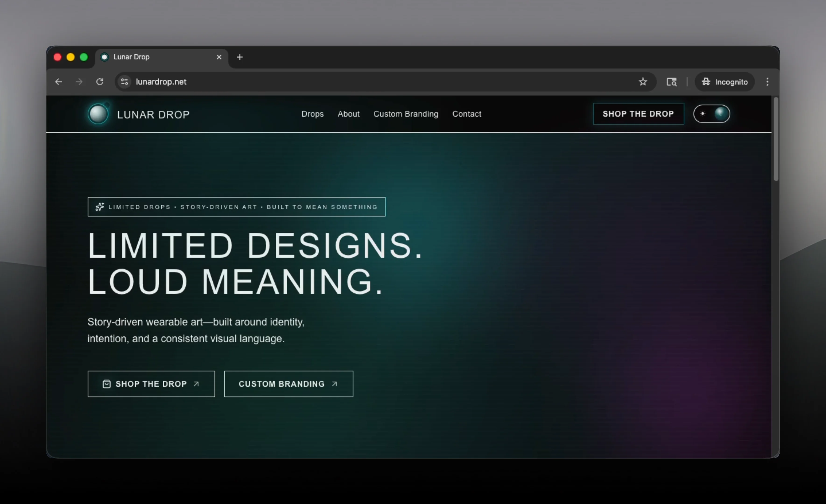Open a new tab with plus button
Viewport: 826px width, 504px height.
point(239,57)
